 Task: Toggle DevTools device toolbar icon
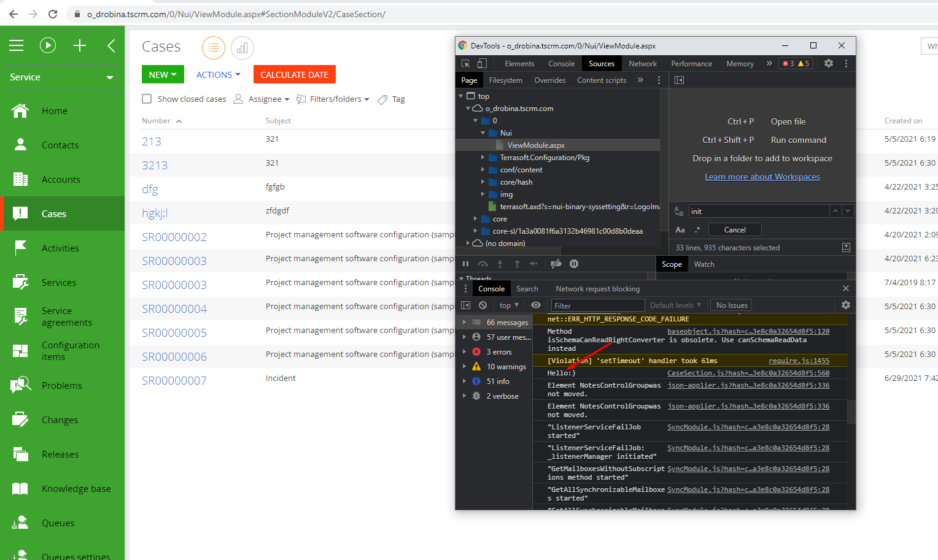click(482, 64)
